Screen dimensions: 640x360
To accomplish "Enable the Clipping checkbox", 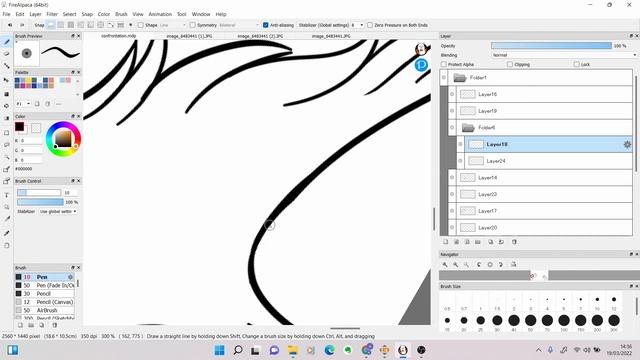I will (510, 64).
